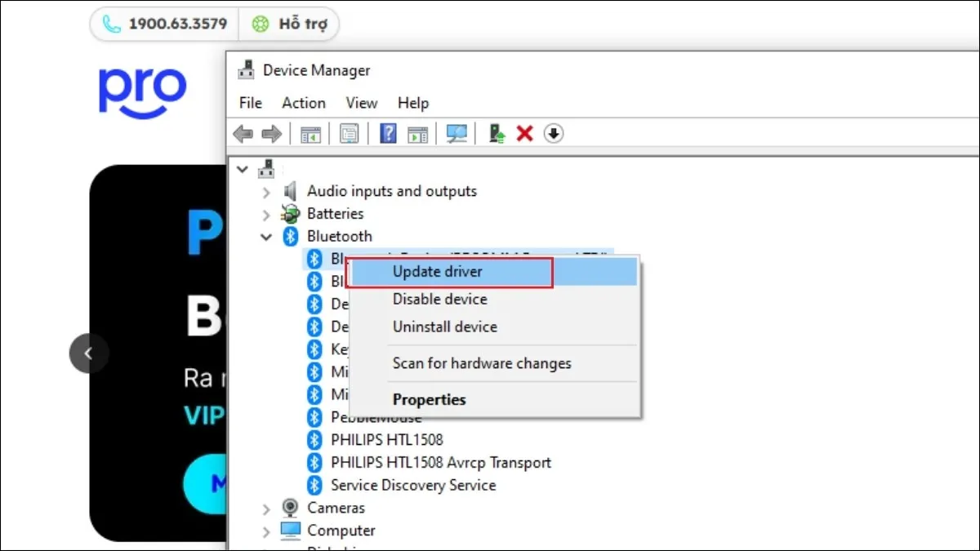The width and height of the screenshot is (980, 551).
Task: Click the Properties toolbar icon
Action: pyautogui.click(x=349, y=133)
